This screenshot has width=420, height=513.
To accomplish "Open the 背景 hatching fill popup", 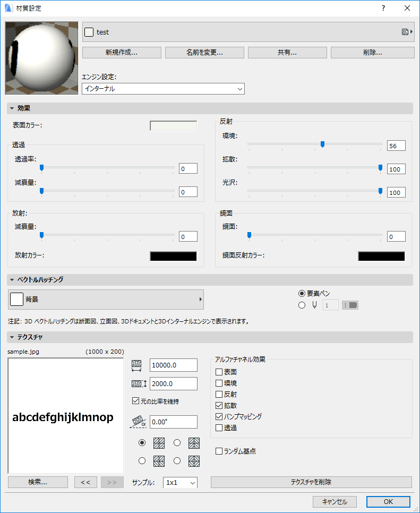I will [x=106, y=300].
